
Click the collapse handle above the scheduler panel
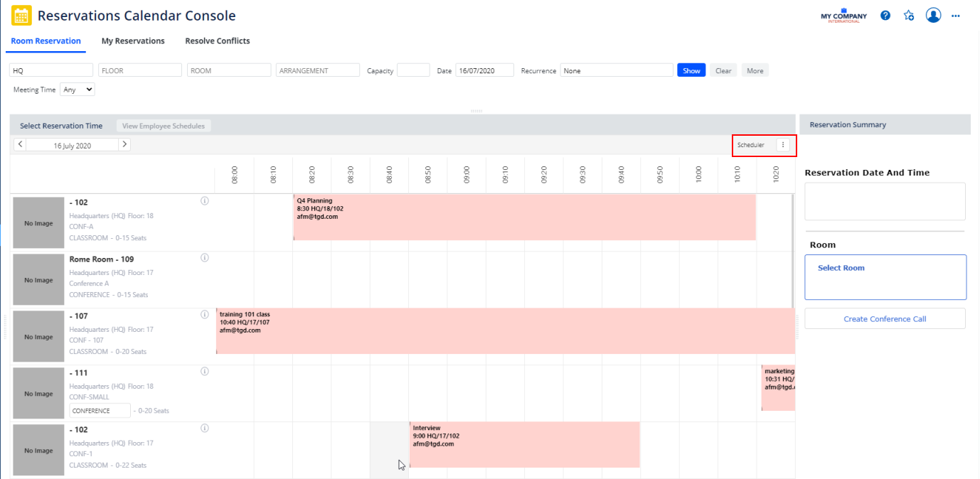tap(476, 111)
